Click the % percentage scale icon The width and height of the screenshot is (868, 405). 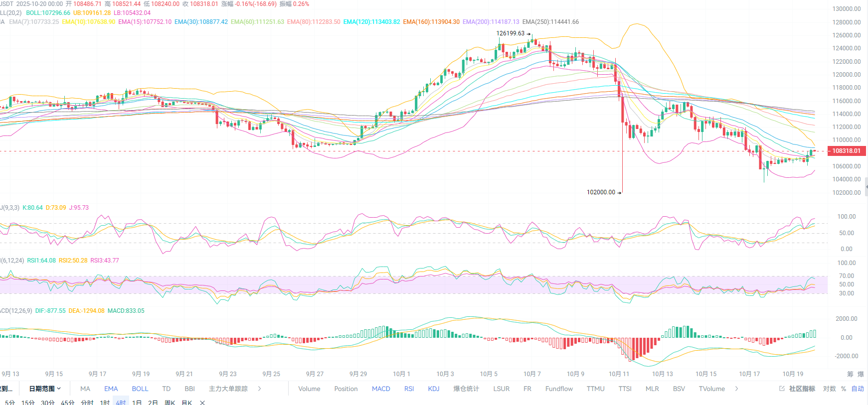click(x=844, y=389)
